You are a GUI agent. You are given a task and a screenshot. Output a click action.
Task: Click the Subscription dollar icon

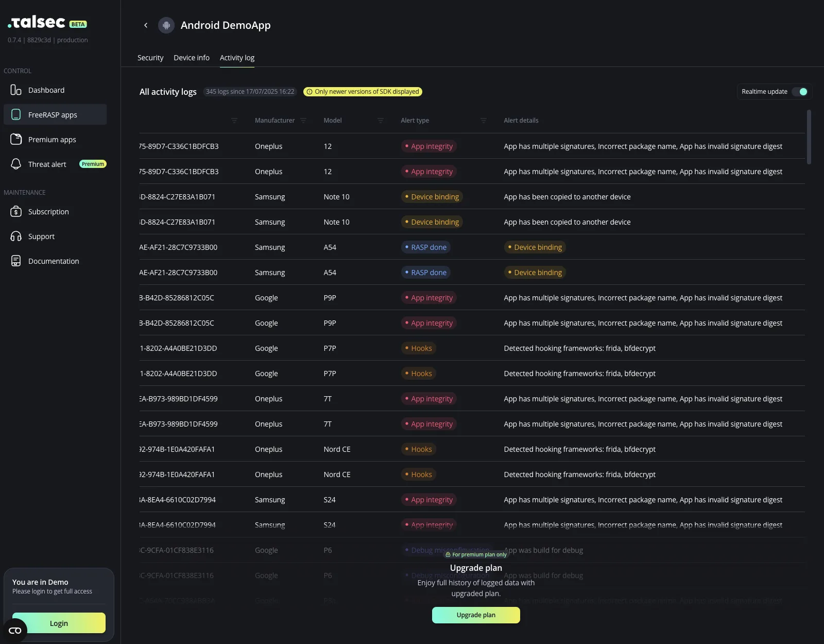(16, 211)
